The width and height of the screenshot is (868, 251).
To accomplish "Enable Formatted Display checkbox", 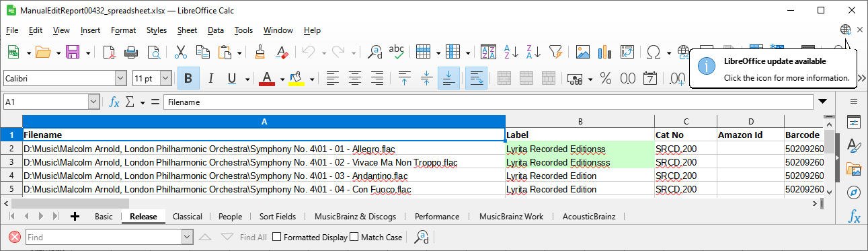I will [277, 237].
